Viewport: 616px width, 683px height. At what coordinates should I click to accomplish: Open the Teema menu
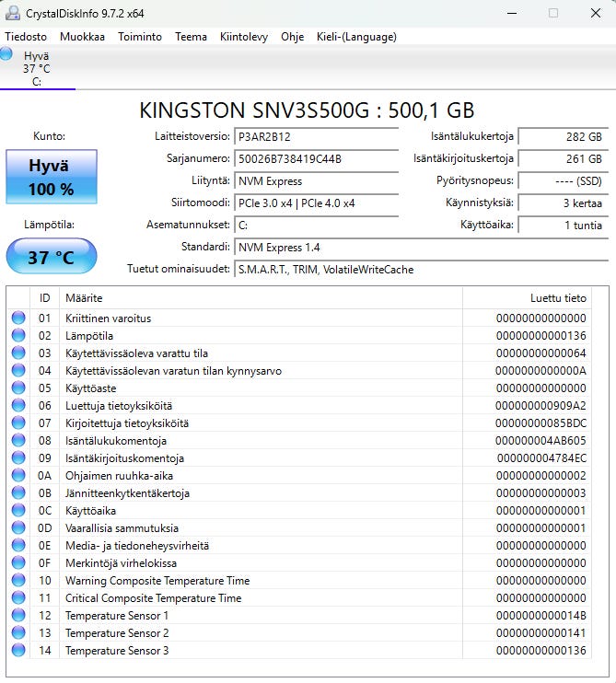(191, 37)
